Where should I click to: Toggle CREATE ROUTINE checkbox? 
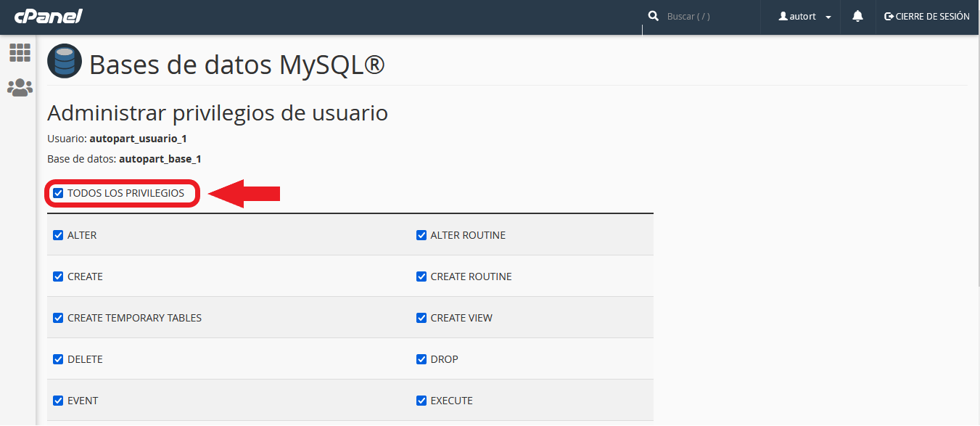[x=421, y=277]
